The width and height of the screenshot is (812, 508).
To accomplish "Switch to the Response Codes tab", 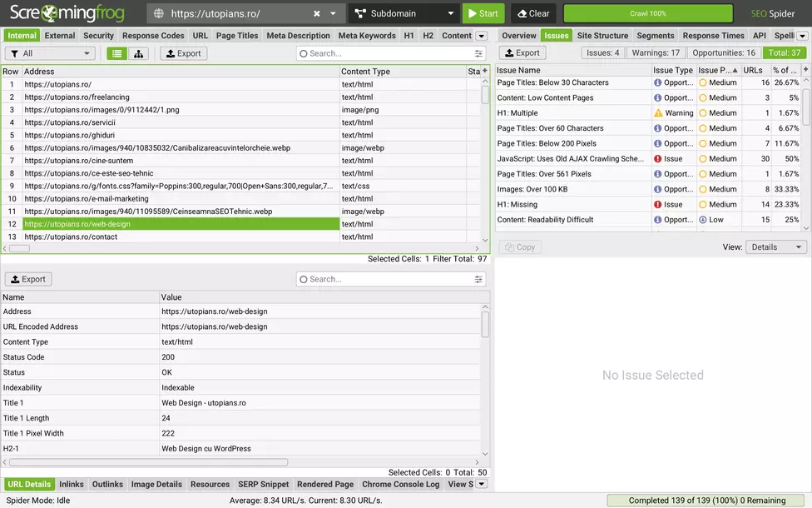I will pyautogui.click(x=153, y=35).
